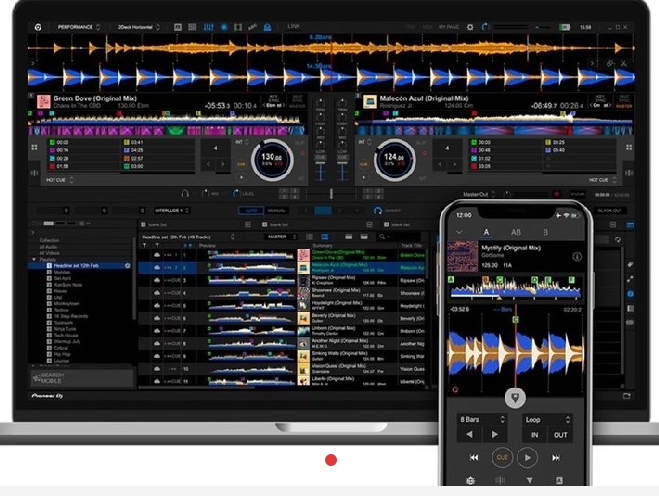
Task: Click the tag icon on right sidebar
Action: (x=630, y=264)
